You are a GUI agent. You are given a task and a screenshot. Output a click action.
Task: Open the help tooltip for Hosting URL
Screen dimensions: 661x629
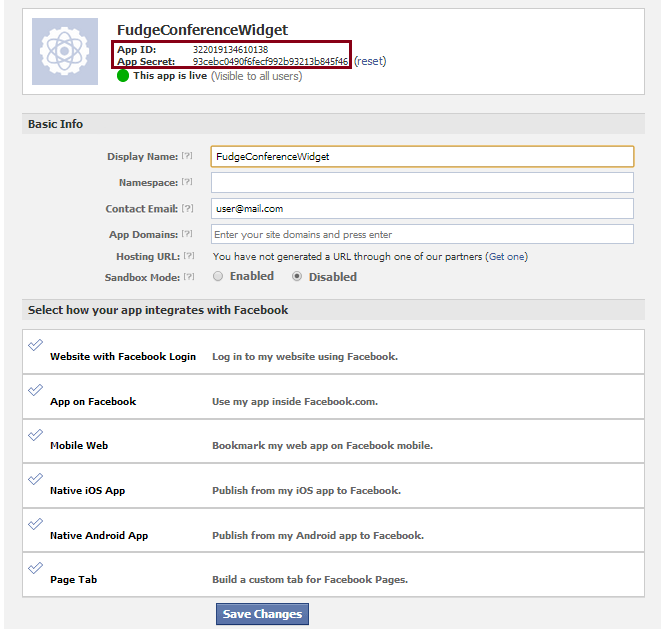(189, 255)
